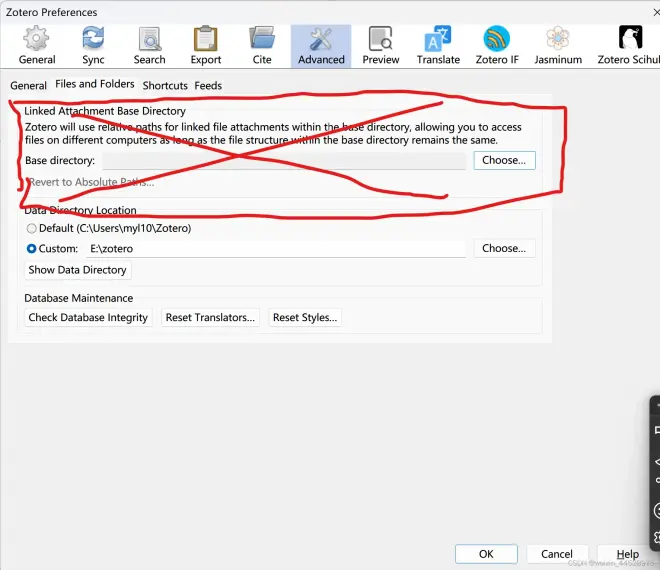Open the Translate plugin preferences

tap(438, 45)
